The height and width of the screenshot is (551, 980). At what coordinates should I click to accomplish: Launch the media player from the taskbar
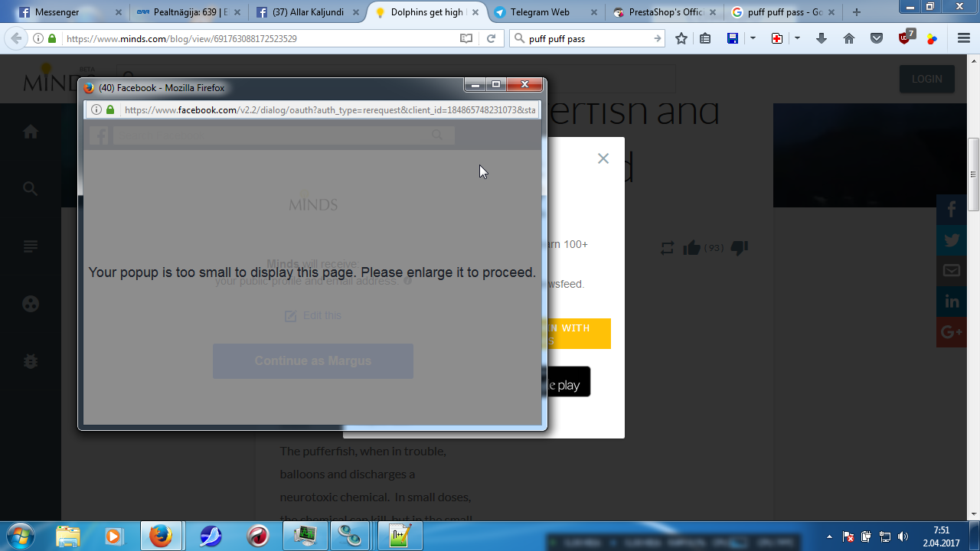click(113, 536)
